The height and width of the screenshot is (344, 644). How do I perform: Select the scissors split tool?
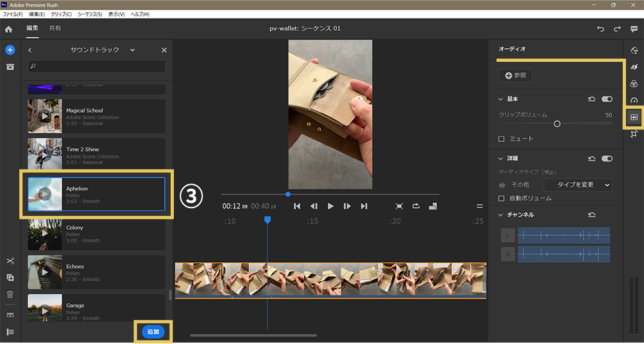[10, 261]
